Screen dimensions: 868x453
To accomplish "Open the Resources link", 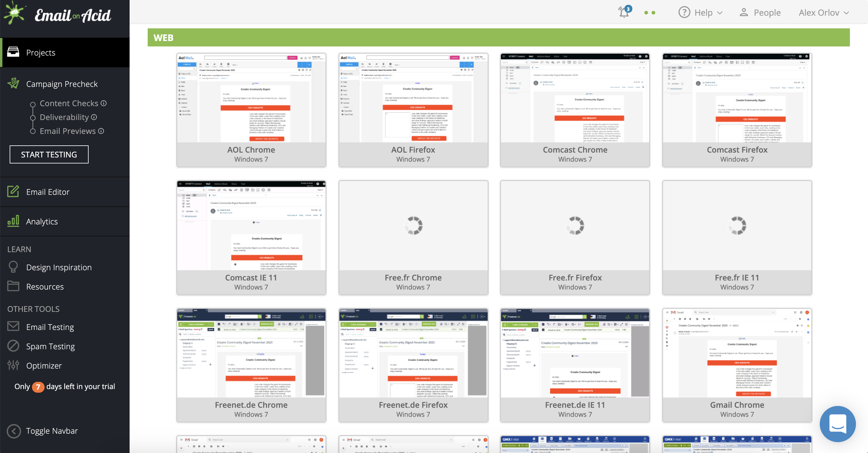I will [45, 287].
